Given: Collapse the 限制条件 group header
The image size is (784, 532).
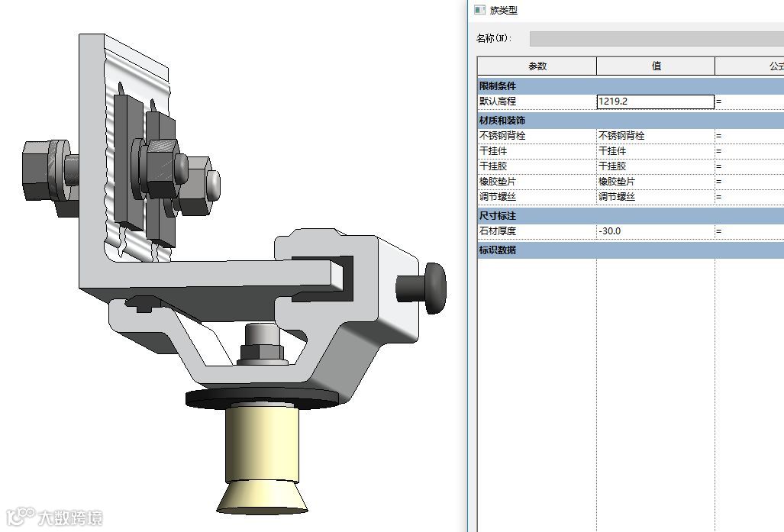Looking at the screenshot, I should (631, 86).
